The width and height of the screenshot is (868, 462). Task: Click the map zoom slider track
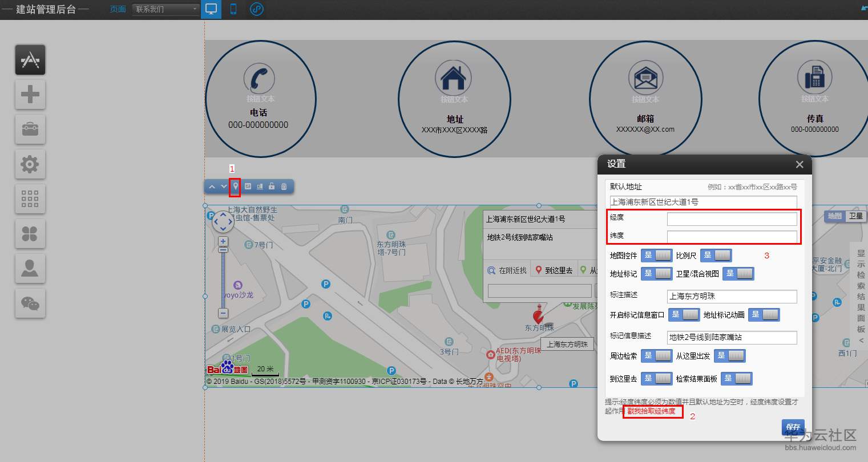223,278
